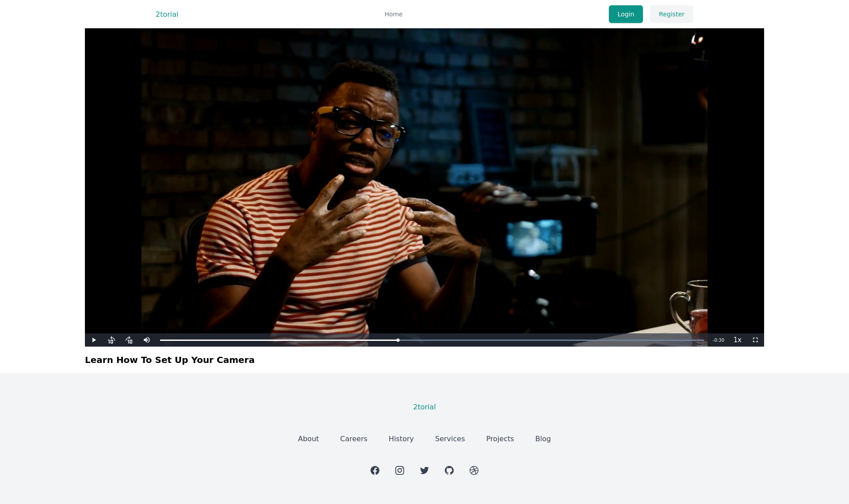Image resolution: width=849 pixels, height=504 pixels.
Task: Click the remaining time -0:30 display
Action: [719, 340]
